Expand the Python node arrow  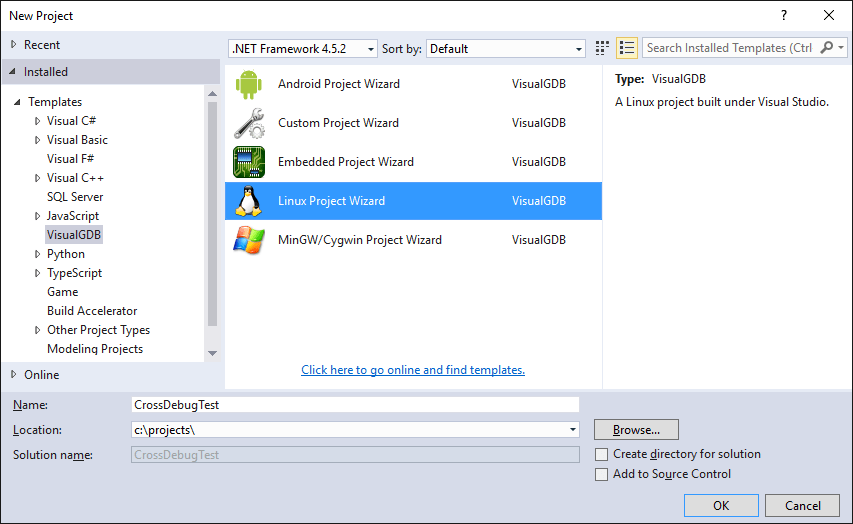pos(37,254)
